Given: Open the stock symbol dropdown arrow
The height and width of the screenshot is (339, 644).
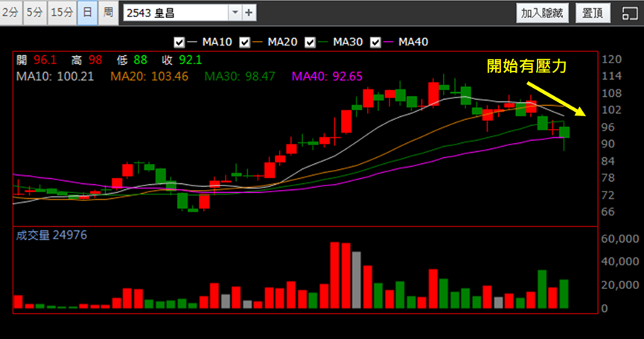Looking at the screenshot, I should pyautogui.click(x=235, y=13).
